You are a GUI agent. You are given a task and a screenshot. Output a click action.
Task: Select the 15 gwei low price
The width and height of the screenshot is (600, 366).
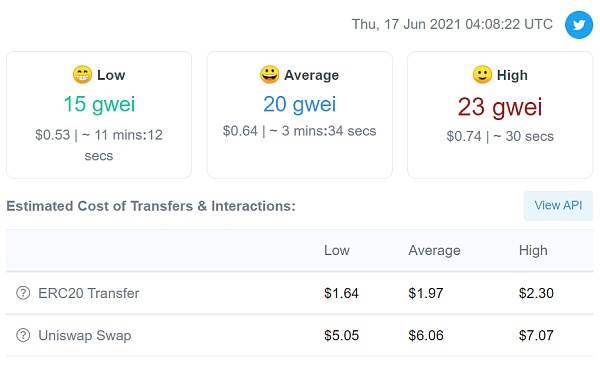(x=99, y=104)
